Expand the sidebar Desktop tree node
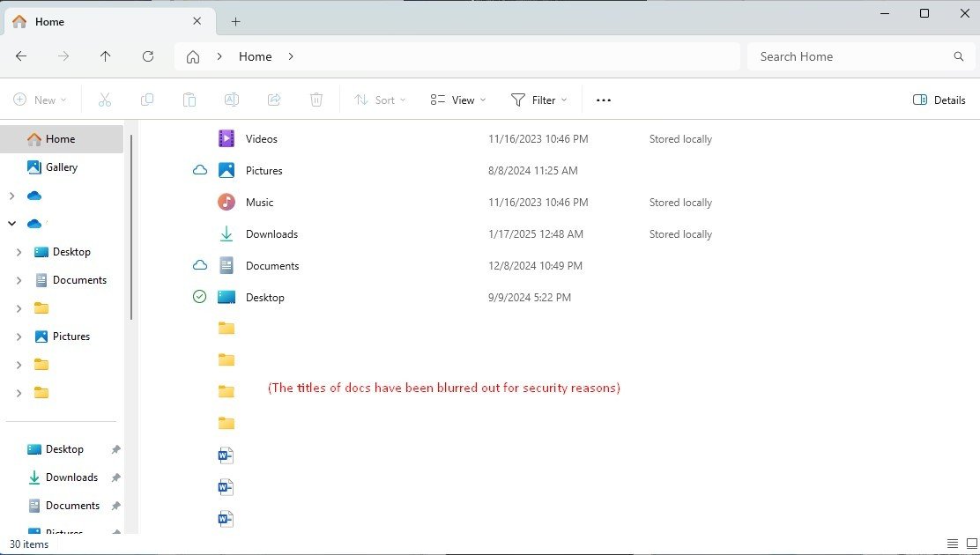Screen dimensions: 980x555 [x=19, y=252]
